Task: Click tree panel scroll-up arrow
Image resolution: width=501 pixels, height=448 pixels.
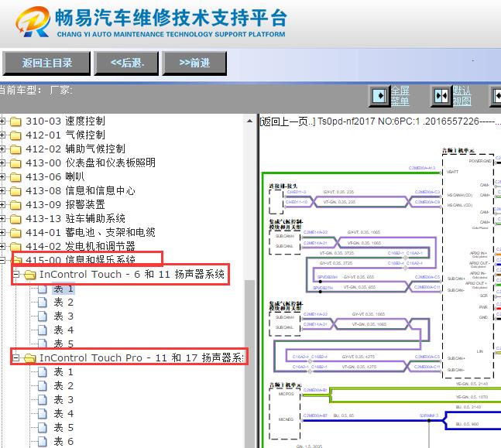Action: point(249,121)
